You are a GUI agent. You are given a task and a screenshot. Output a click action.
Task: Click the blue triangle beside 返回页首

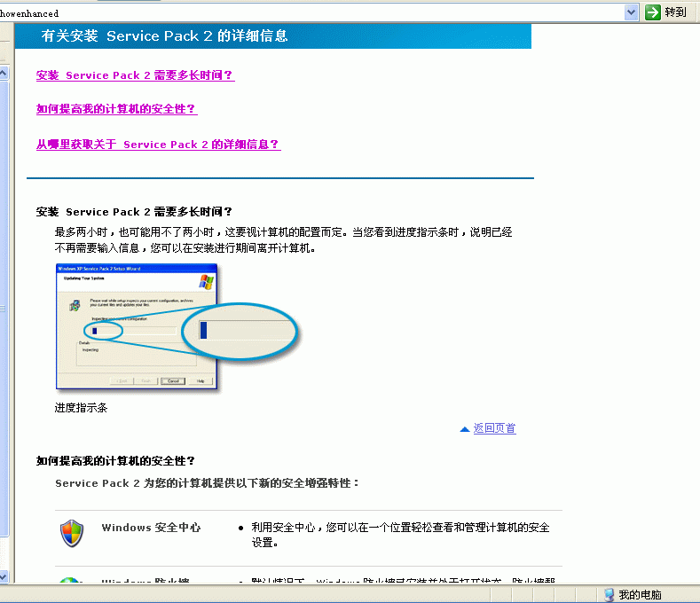tap(464, 429)
